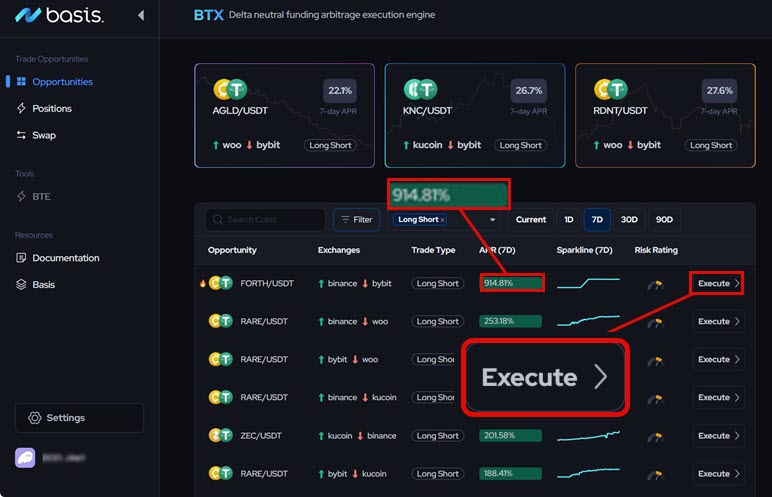The image size is (772, 497).
Task: Select the 7D time range
Action: (x=597, y=220)
